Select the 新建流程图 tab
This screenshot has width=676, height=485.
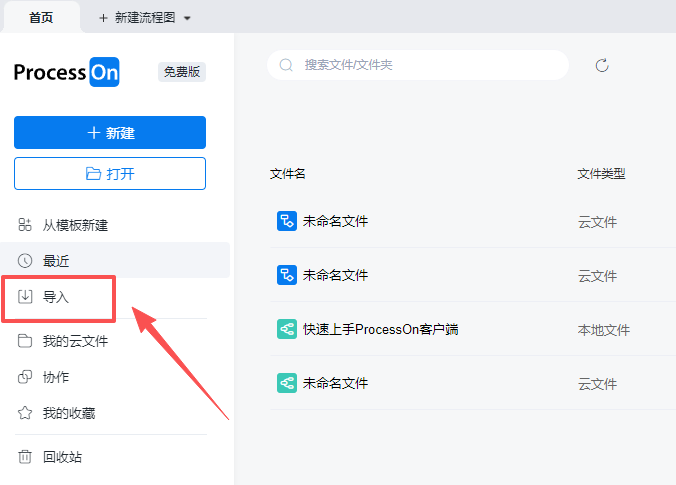[x=138, y=18]
